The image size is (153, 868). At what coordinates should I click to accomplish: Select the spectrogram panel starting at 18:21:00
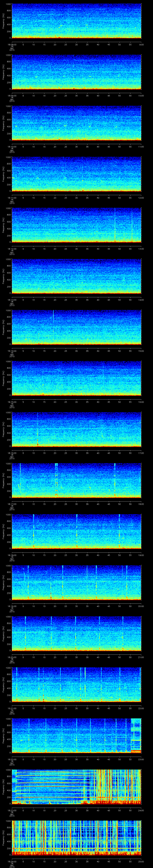76,685
